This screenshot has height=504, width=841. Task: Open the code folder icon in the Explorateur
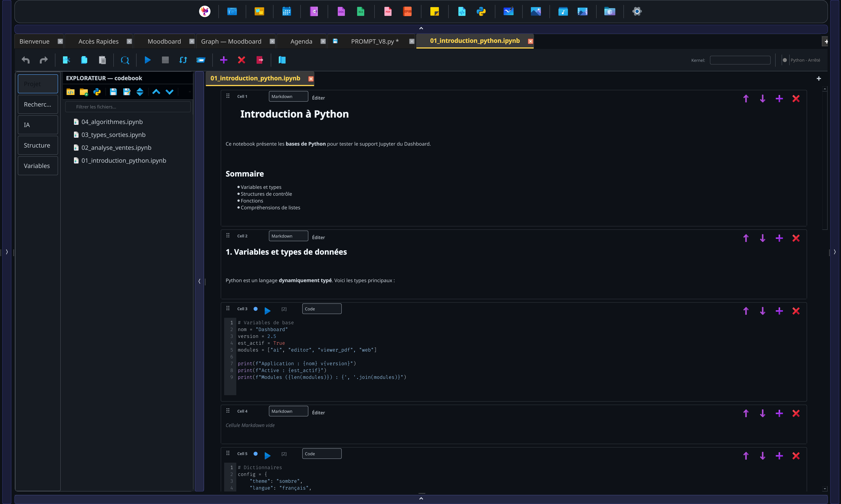coord(70,92)
